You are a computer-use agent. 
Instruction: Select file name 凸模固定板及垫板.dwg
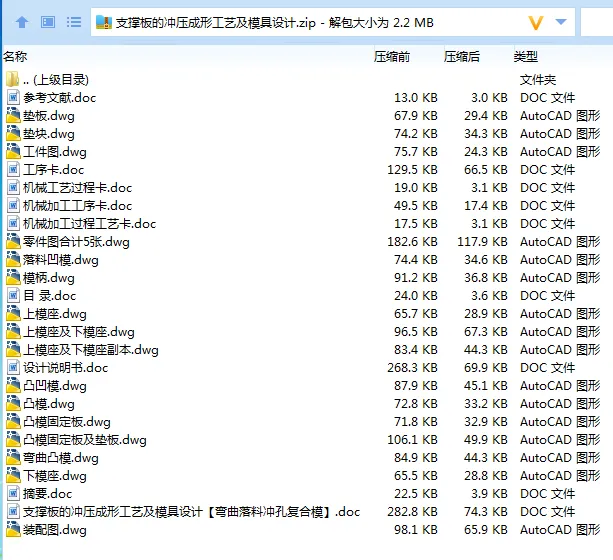point(84,440)
